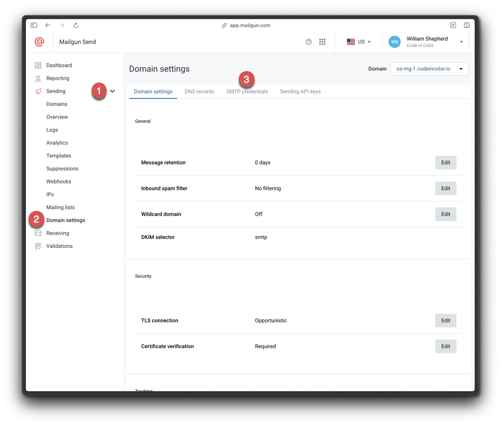Open Templates in Sending submenu
The image size is (504, 427).
(59, 156)
